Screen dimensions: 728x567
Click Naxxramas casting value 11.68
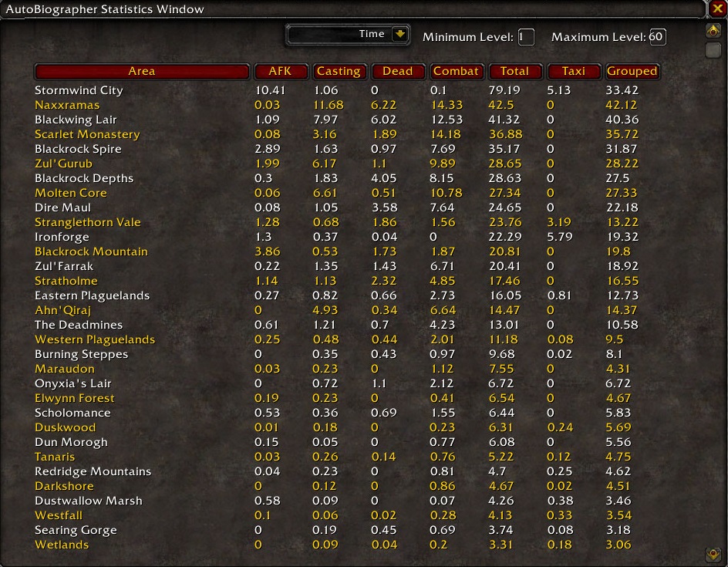[329, 105]
